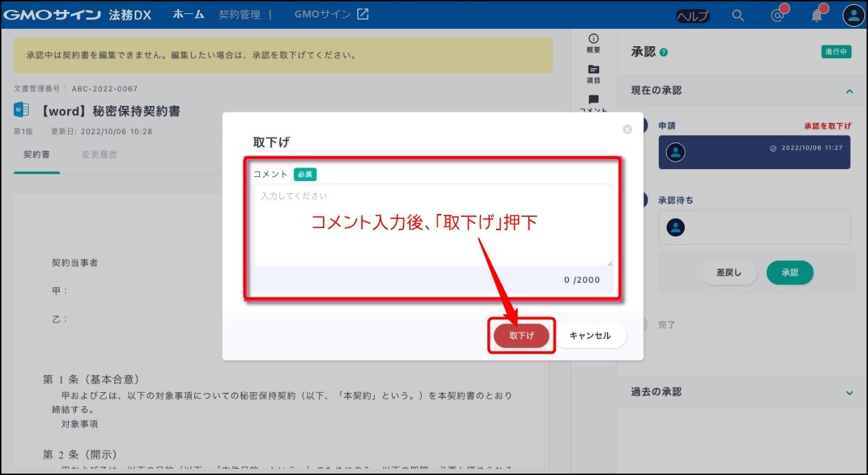Click the search magnifier icon

coord(737,15)
